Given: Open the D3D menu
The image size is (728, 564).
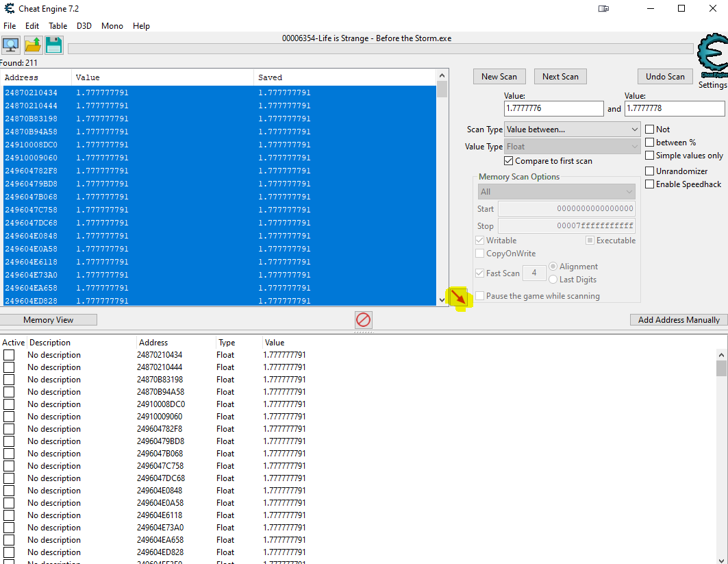Looking at the screenshot, I should [x=84, y=26].
